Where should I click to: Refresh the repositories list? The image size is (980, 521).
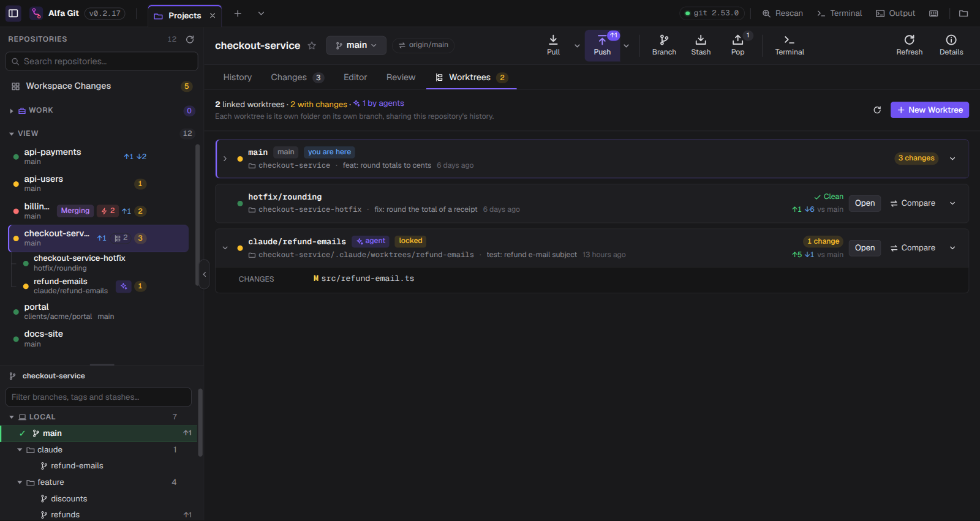click(x=190, y=39)
